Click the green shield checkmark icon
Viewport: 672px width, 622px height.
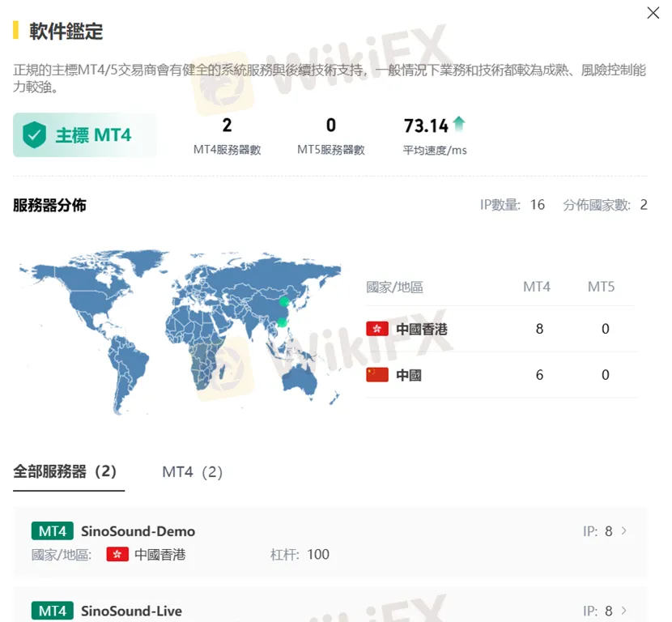click(x=34, y=134)
